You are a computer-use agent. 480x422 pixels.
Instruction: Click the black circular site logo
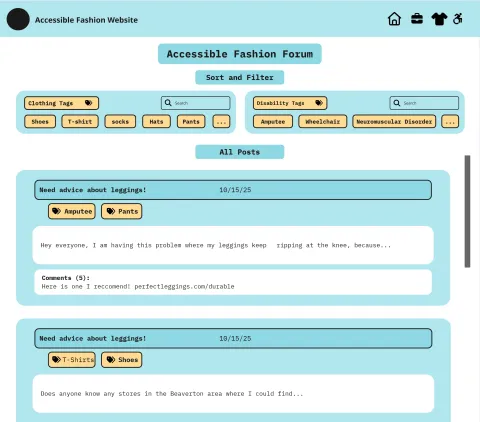(18, 19)
